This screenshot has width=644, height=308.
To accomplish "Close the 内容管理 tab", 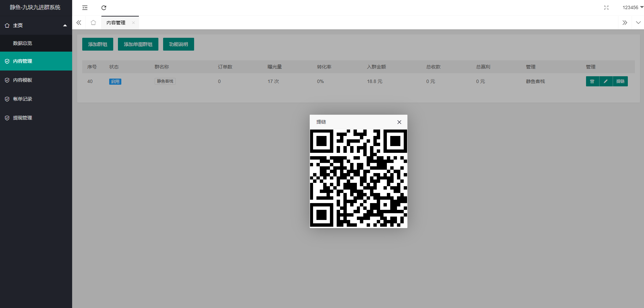I will [x=133, y=23].
